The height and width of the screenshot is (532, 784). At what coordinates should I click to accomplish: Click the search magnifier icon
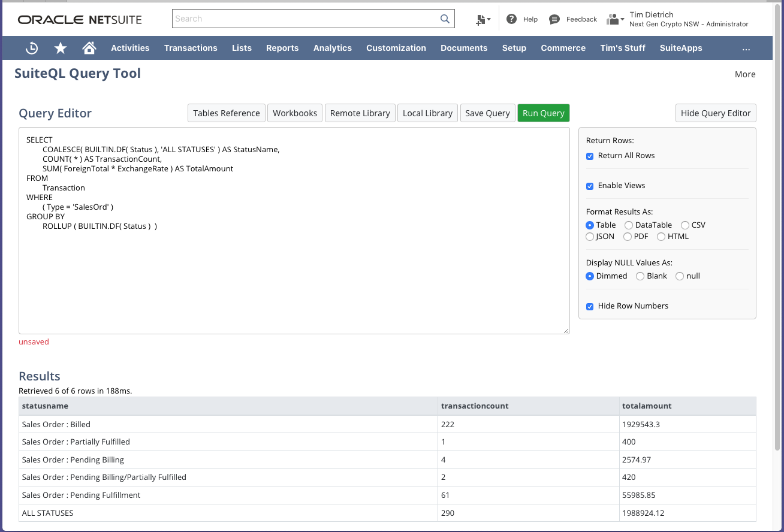click(445, 19)
